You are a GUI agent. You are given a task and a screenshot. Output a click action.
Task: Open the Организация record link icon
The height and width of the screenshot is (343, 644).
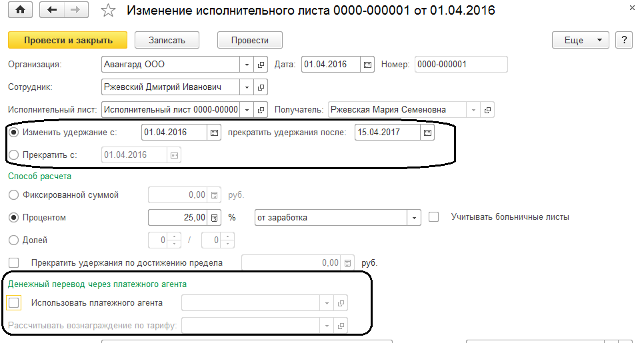tap(261, 65)
